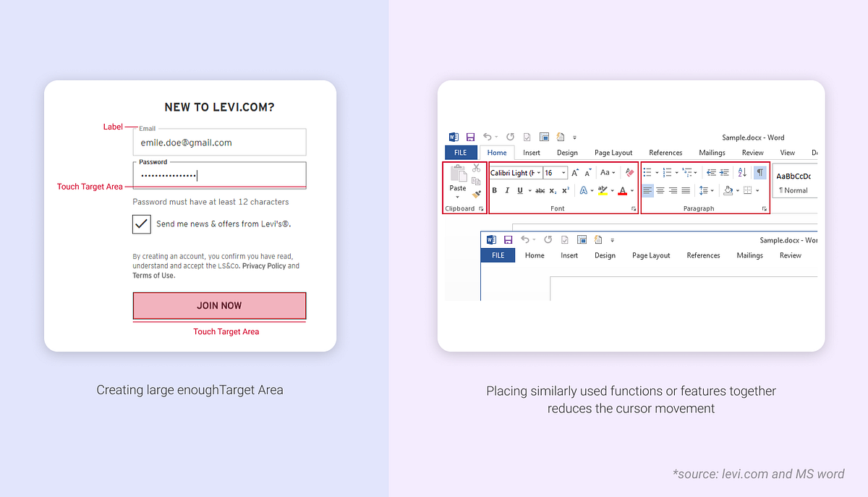The height and width of the screenshot is (497, 868).
Task: Click the Email input field
Action: pos(219,142)
